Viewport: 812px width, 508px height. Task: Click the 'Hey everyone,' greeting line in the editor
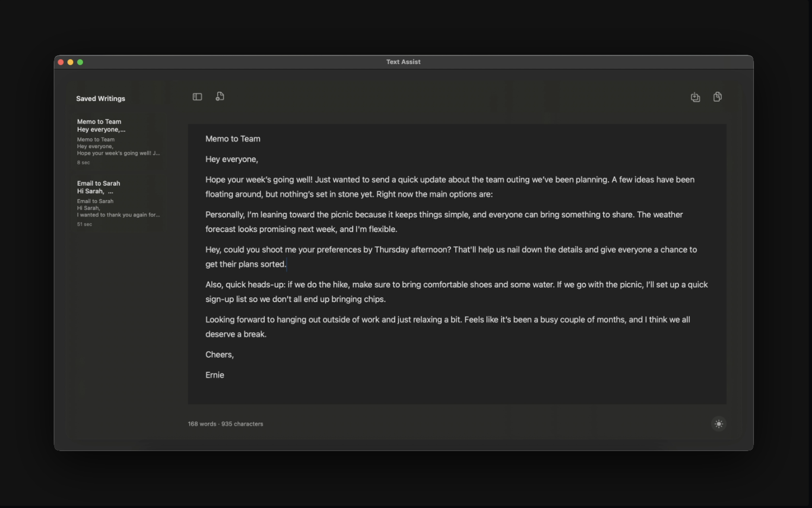coord(232,160)
